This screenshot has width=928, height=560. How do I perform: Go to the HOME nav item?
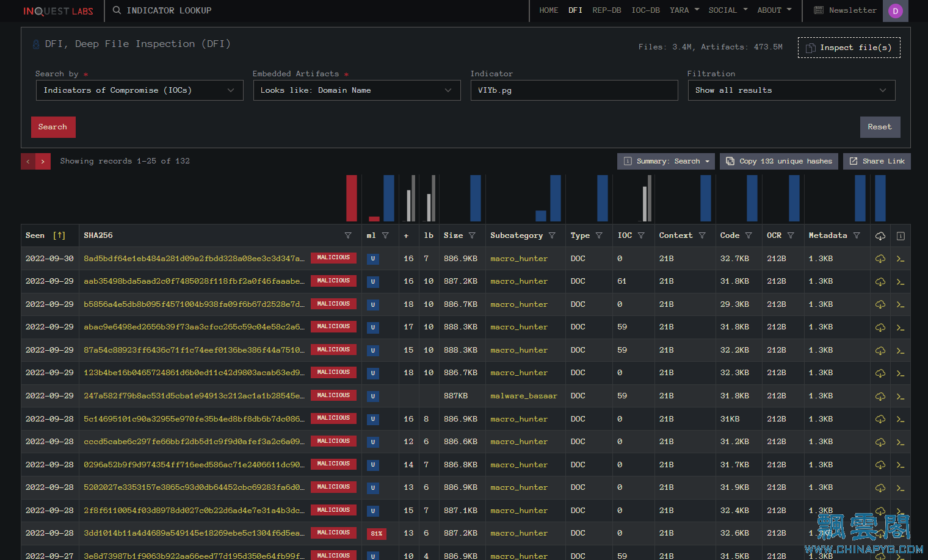[x=548, y=10]
